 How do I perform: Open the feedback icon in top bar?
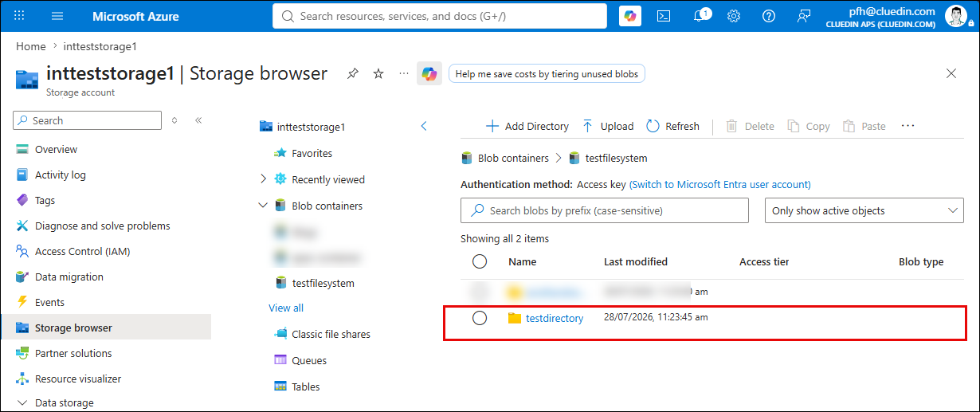click(804, 16)
